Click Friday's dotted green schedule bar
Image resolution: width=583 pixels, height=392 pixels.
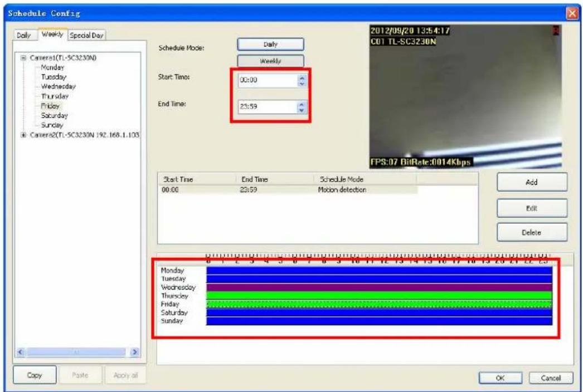click(x=379, y=304)
